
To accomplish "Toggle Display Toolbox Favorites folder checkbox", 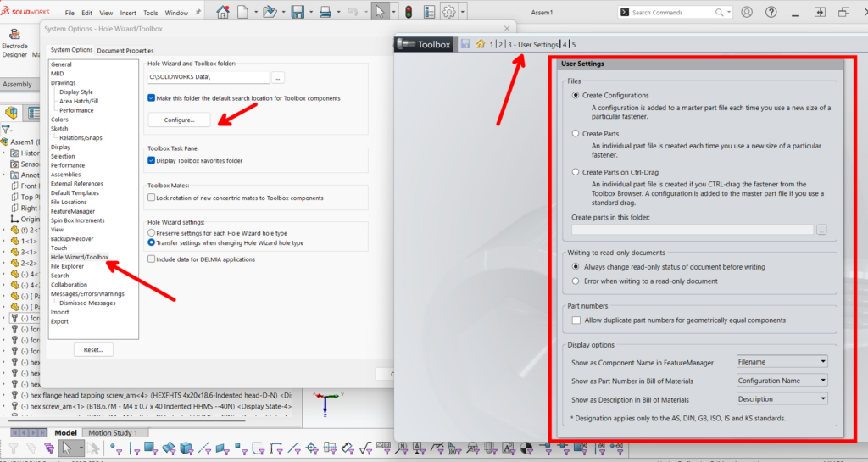I will [151, 160].
